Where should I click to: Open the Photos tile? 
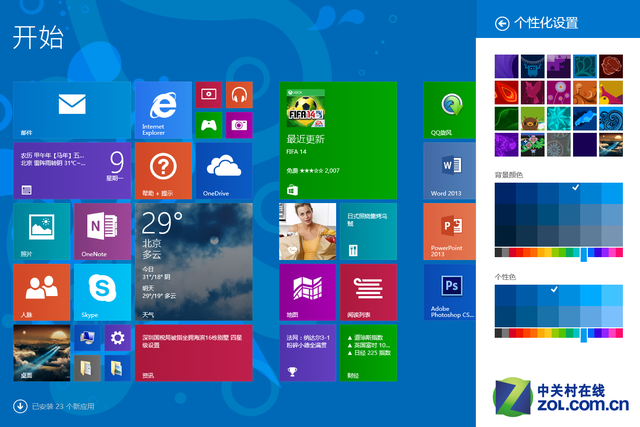(42, 231)
